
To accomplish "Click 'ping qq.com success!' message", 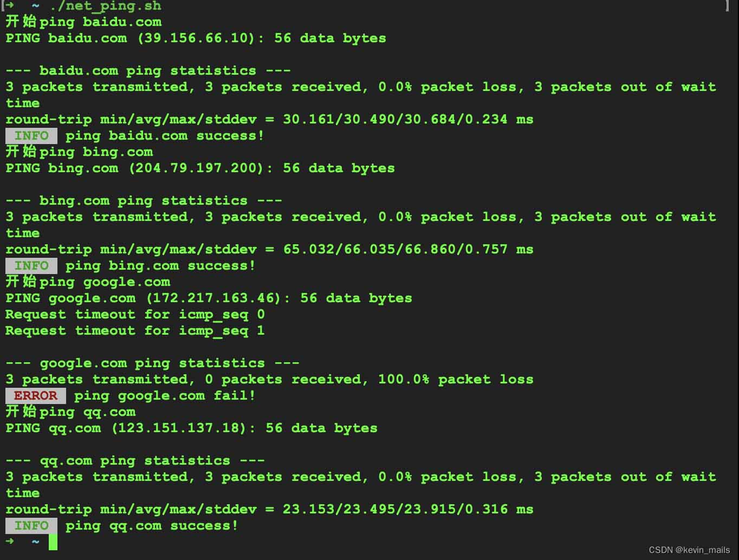I will click(x=152, y=526).
